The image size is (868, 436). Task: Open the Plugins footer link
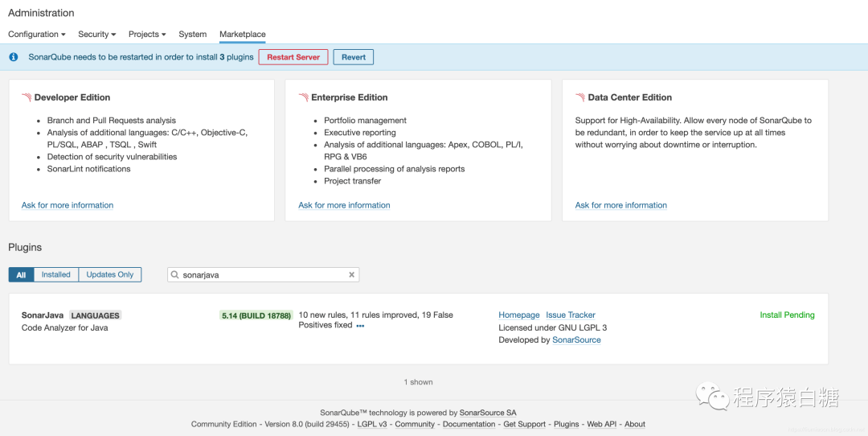(x=567, y=424)
